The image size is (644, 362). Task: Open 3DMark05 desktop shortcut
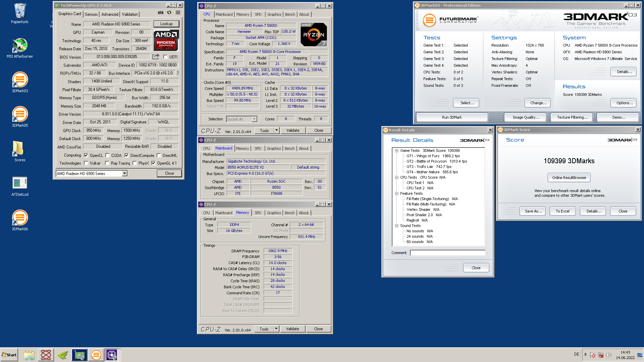point(20,117)
